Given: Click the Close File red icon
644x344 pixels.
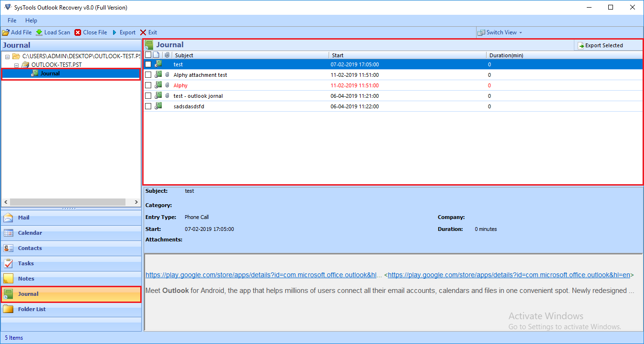Looking at the screenshot, I should (78, 32).
